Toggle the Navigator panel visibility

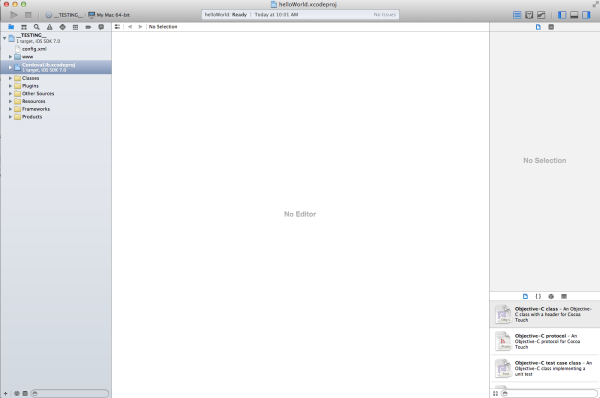pyautogui.click(x=562, y=15)
